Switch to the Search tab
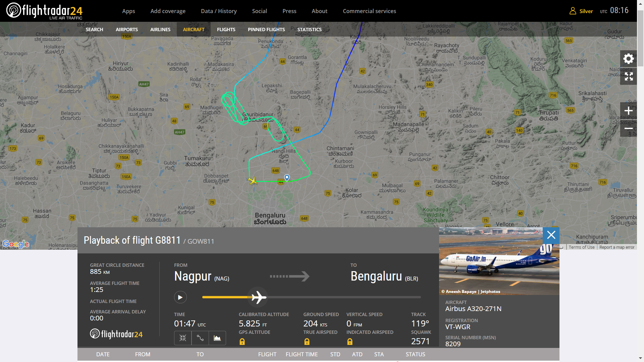 [94, 29]
